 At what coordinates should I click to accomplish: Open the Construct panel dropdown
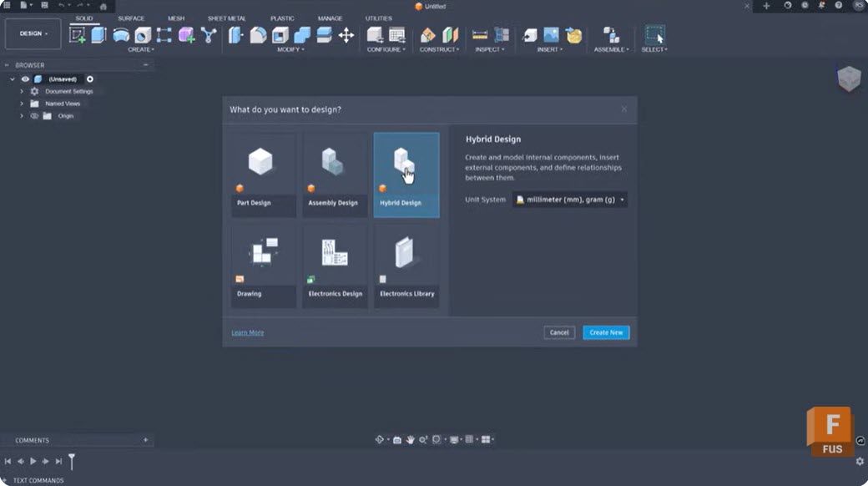(439, 49)
